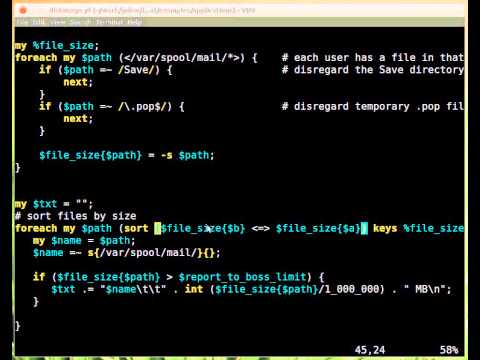Open the View menu

(x=58, y=22)
